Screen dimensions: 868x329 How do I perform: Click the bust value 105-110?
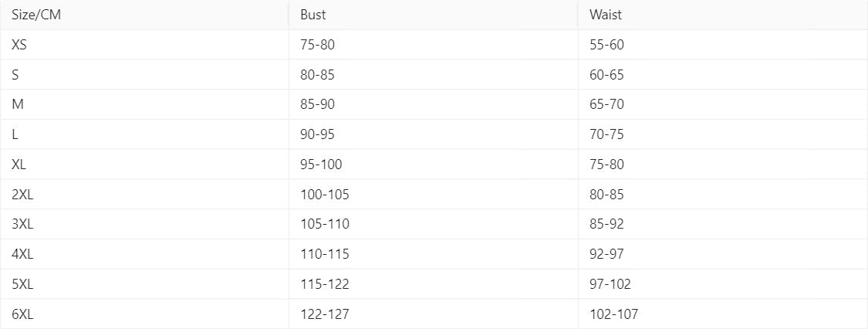[325, 224]
